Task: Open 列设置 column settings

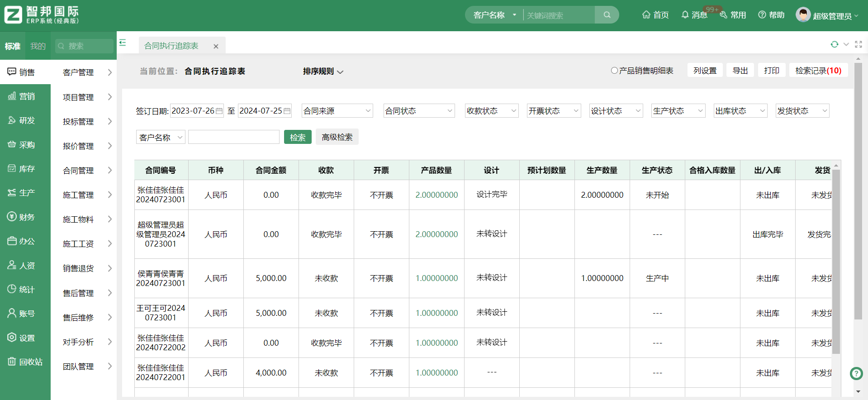Action: point(705,71)
